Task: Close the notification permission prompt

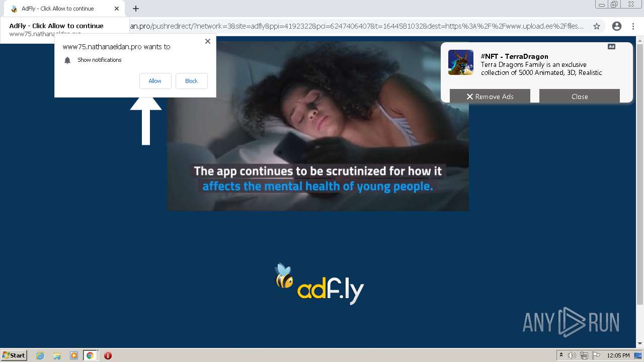Action: pos(208,41)
